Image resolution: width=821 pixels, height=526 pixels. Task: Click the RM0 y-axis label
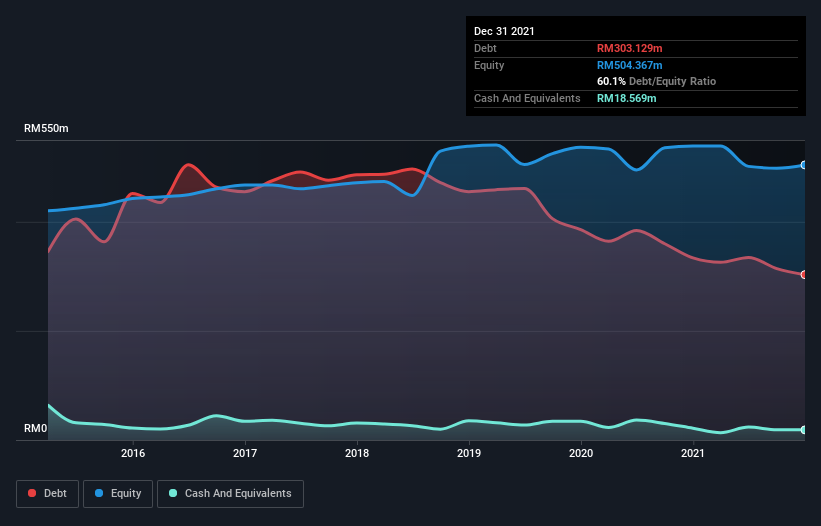(x=36, y=429)
